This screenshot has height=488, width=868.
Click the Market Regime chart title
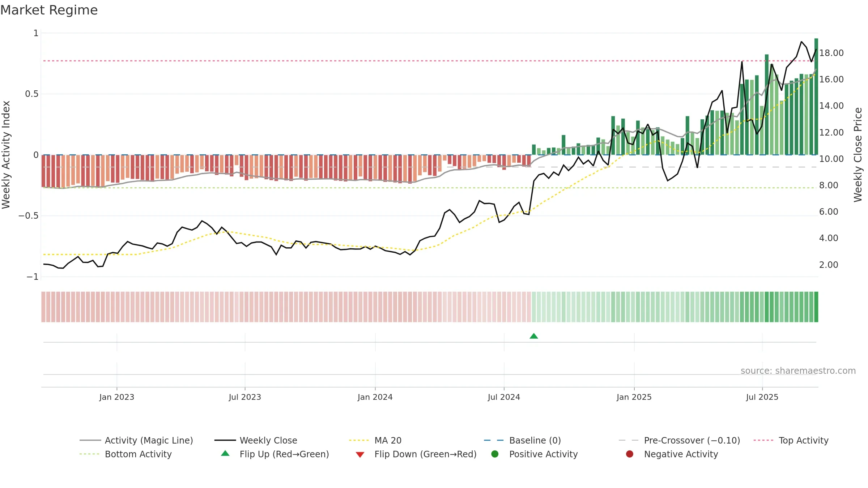[x=49, y=10]
